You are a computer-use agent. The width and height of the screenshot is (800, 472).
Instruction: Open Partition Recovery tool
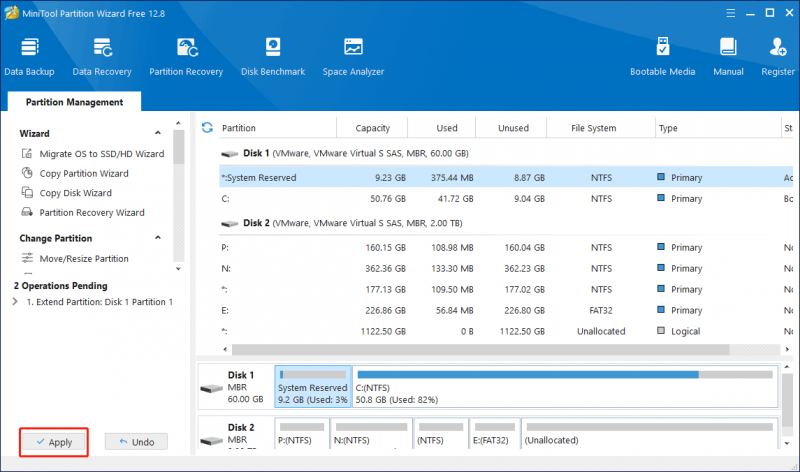click(x=186, y=57)
